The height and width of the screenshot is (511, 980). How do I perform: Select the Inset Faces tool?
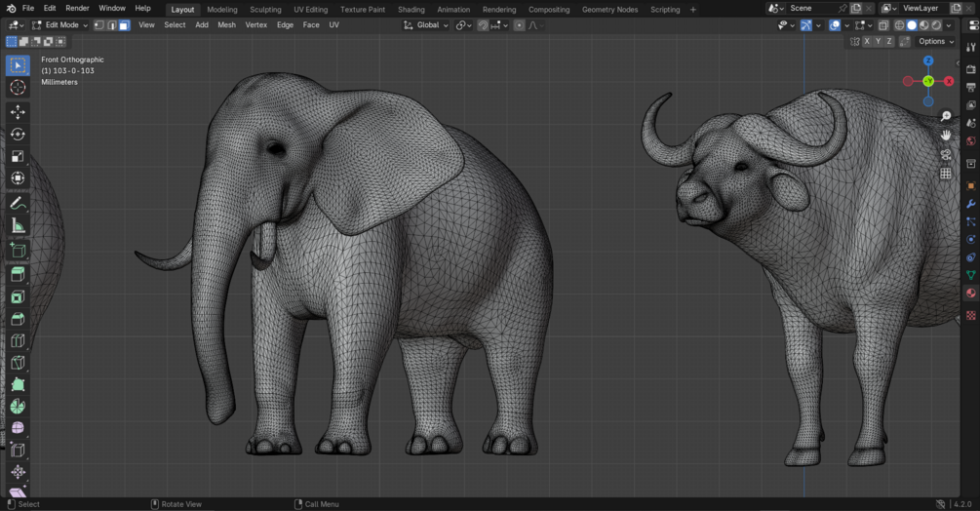point(18,296)
